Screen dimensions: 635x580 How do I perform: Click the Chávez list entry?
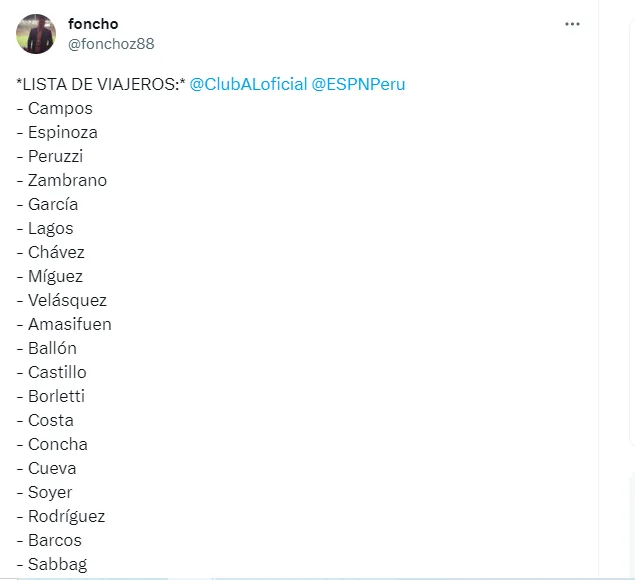click(56, 252)
